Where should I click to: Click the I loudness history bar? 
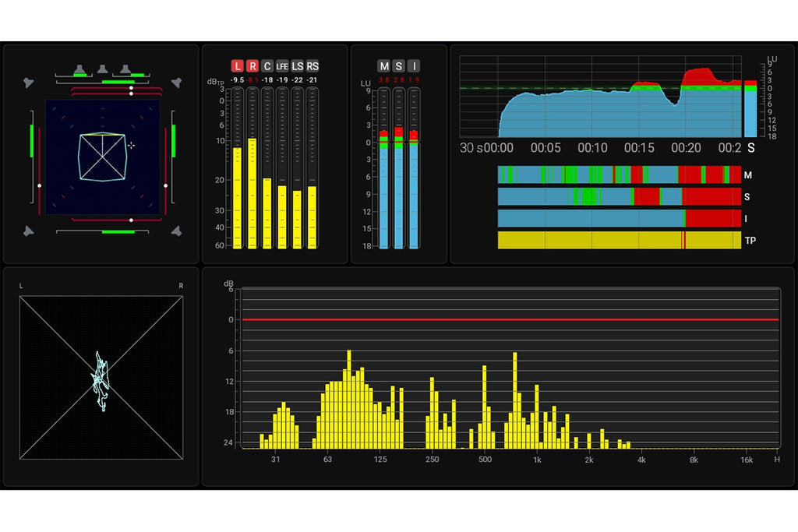click(x=620, y=218)
